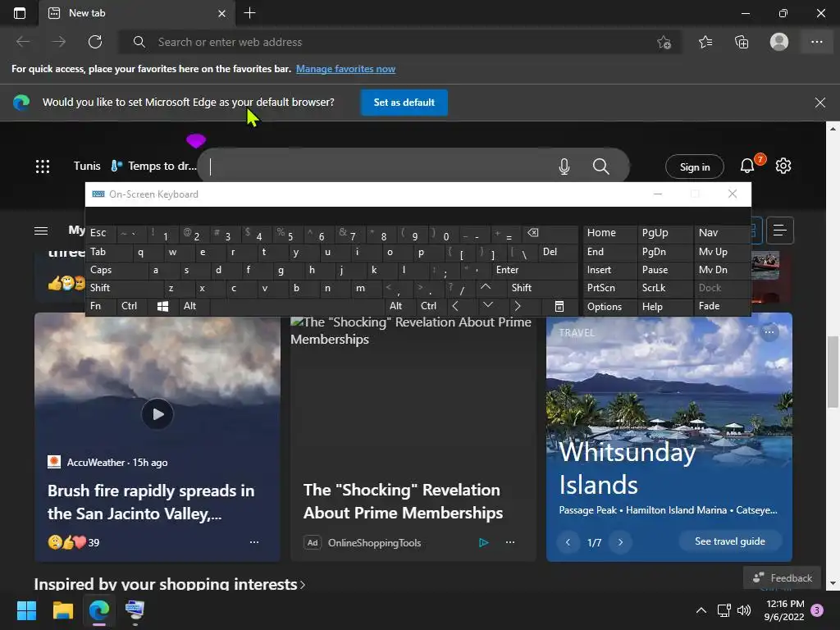Open Settings and more menu

[816, 42]
